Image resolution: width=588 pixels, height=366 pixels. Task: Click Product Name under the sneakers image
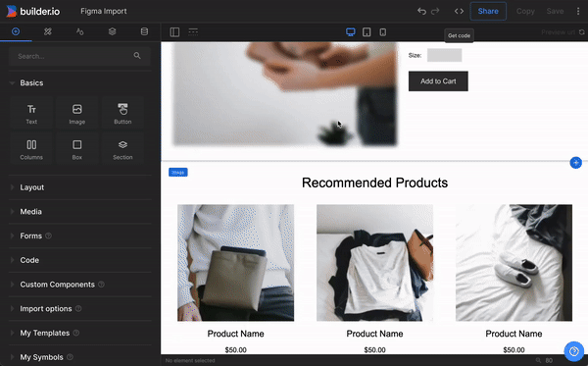[x=514, y=334]
